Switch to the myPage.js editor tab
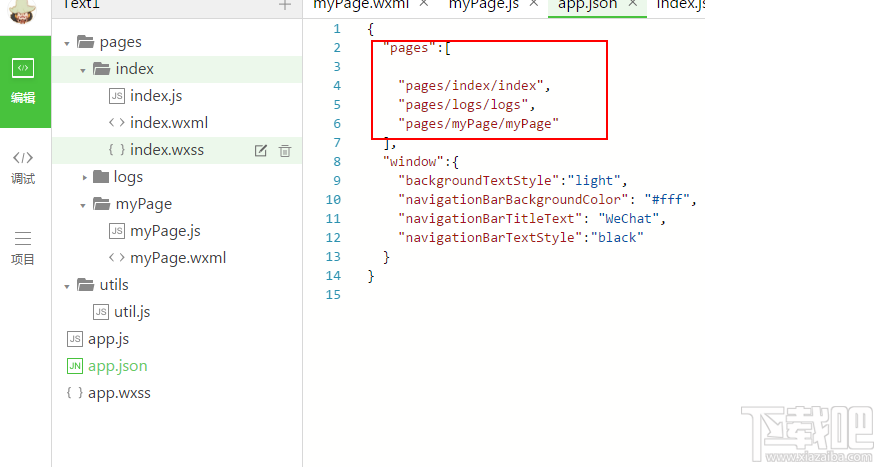The image size is (881, 467). pos(484,4)
